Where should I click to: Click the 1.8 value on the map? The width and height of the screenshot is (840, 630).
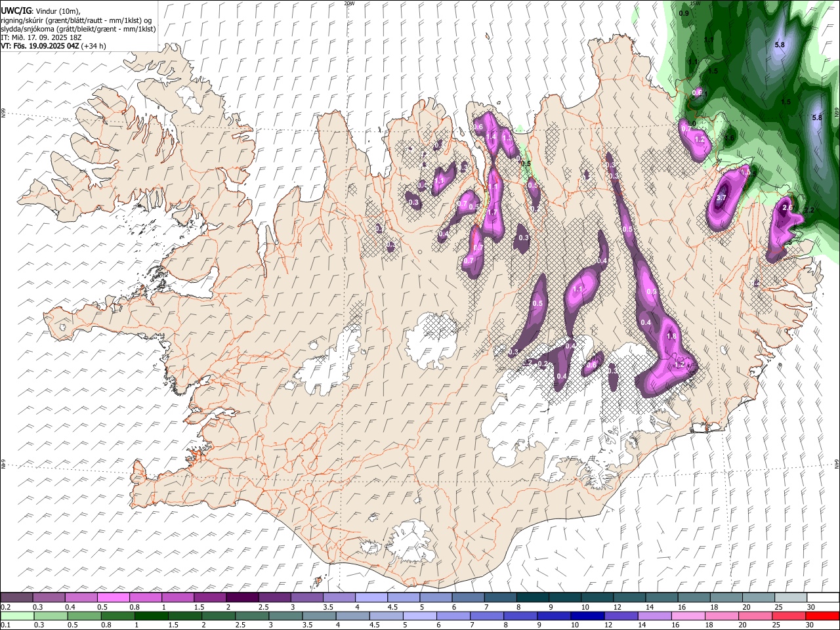point(671,336)
